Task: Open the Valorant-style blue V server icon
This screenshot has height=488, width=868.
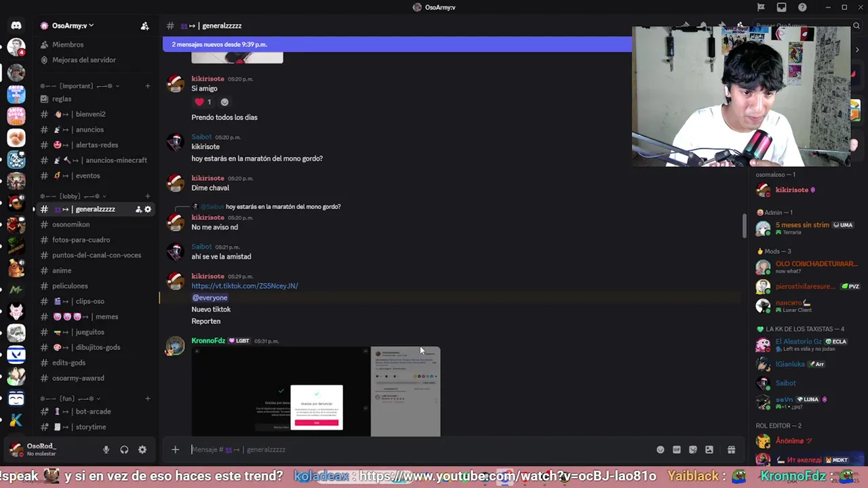Action: point(16,354)
